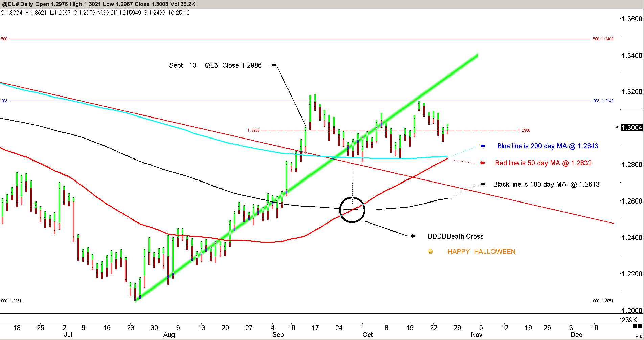Click the '.500 1.3488' Fibonacci label at right
644x340 pixels.
tap(602, 39)
